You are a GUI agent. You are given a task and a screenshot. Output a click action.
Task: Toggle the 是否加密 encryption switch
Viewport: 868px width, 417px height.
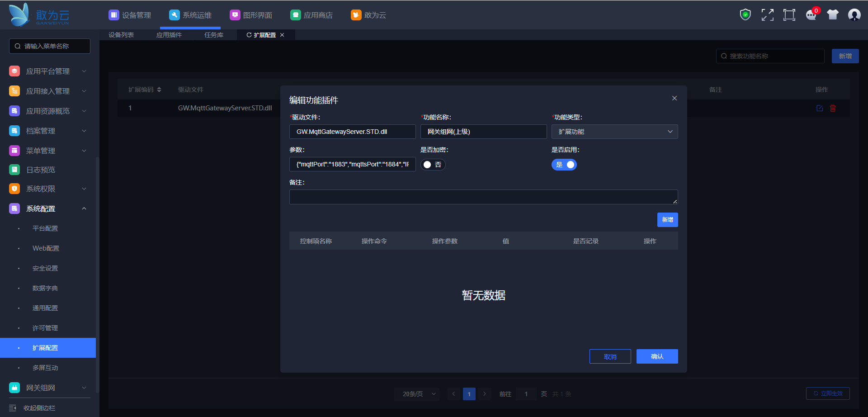[433, 165]
